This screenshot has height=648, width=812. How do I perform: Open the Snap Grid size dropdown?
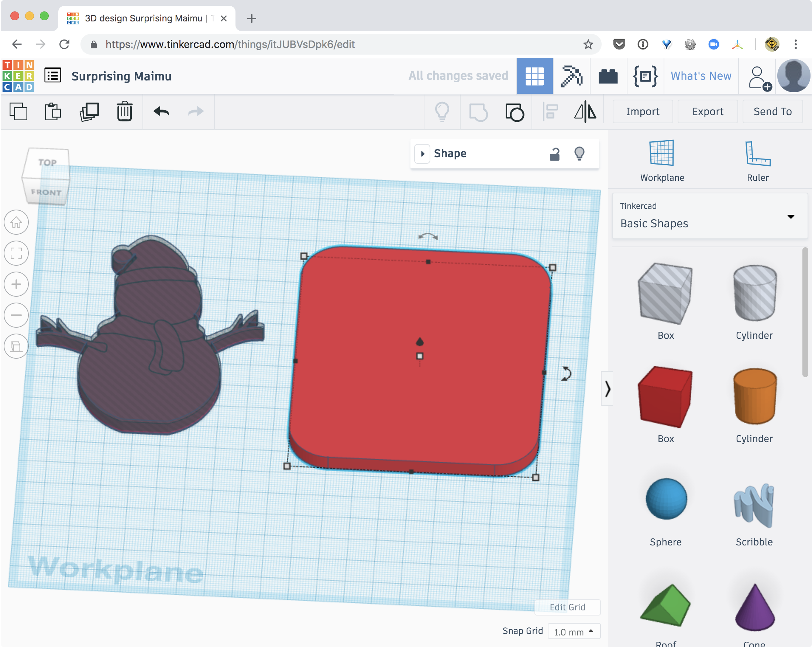[x=574, y=631]
